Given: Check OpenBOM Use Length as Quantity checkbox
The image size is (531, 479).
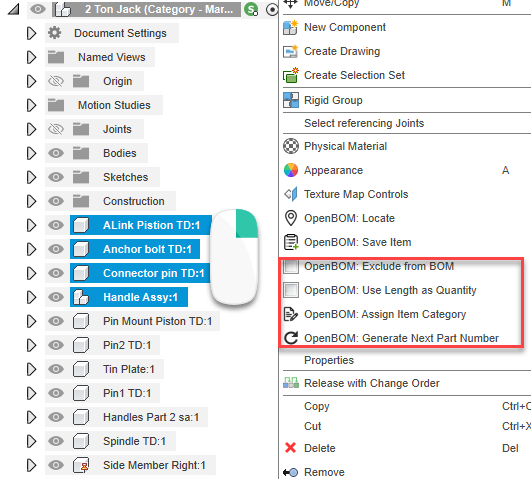Looking at the screenshot, I should point(291,290).
